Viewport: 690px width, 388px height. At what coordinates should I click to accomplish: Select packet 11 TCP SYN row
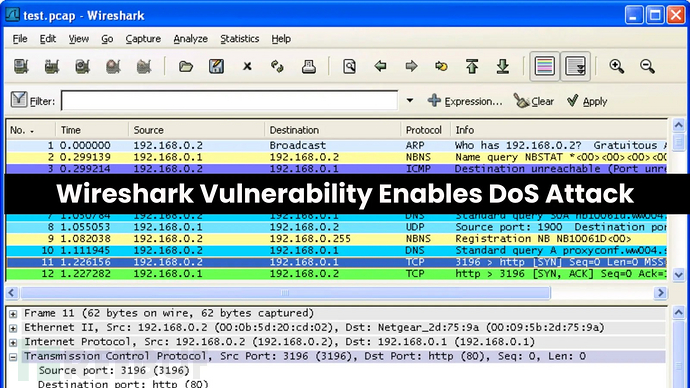click(x=337, y=262)
